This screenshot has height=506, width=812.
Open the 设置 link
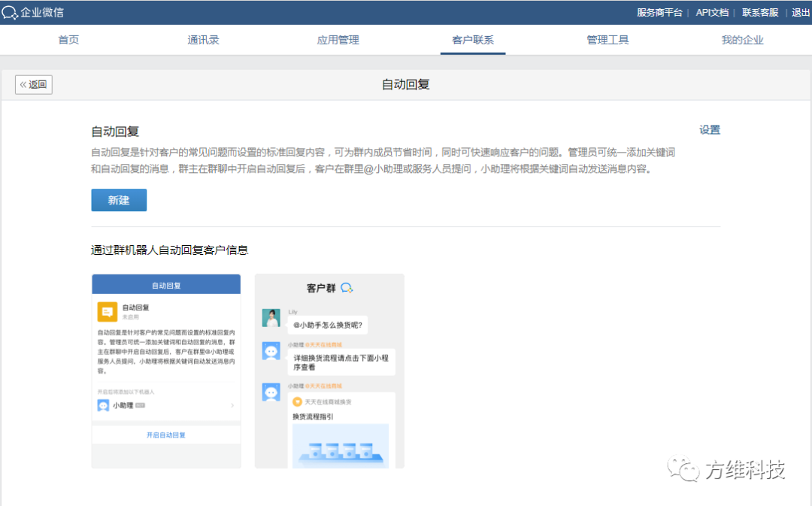[710, 129]
